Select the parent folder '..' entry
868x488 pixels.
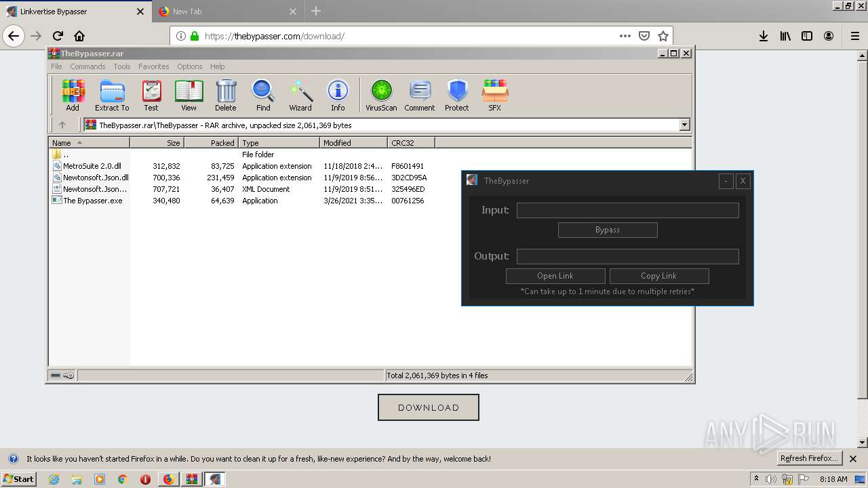point(61,155)
